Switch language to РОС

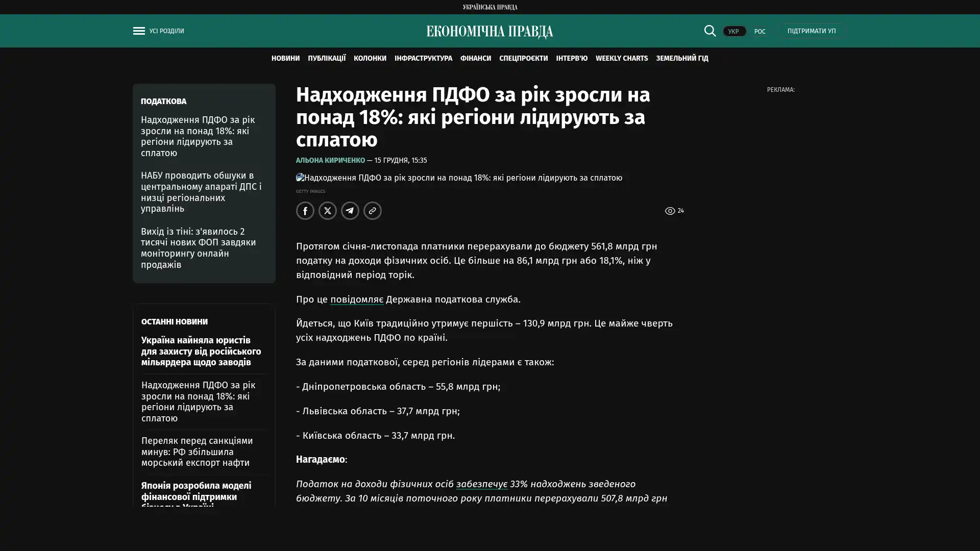(759, 32)
